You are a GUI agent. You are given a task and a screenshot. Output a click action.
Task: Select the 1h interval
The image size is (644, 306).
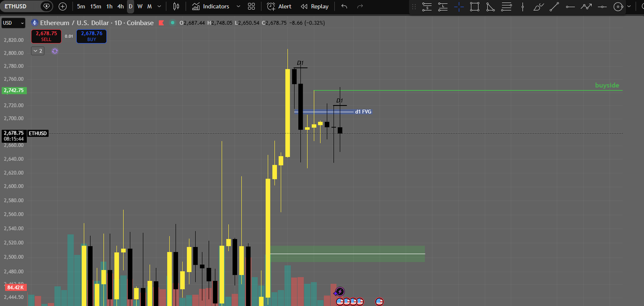point(109,6)
